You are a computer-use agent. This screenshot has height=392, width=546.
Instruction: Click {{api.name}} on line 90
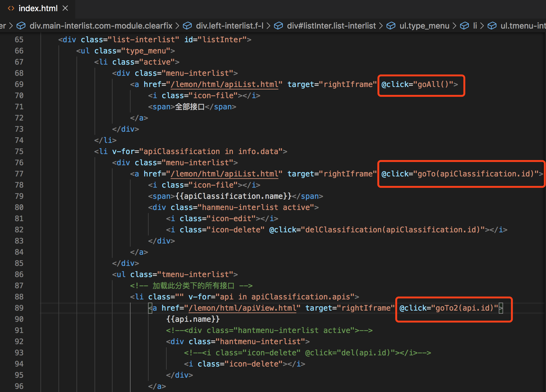point(193,319)
